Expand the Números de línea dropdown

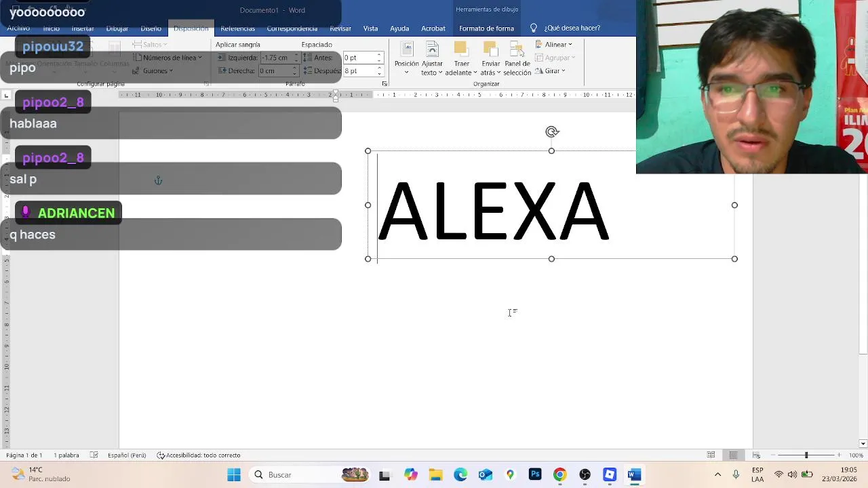[x=167, y=58]
